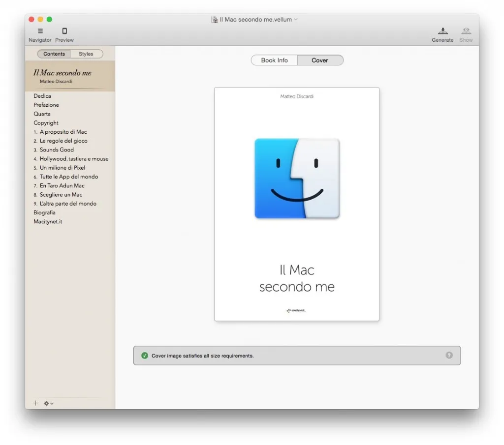
Task: Click the Show icon in toolbar
Action: coord(466,31)
